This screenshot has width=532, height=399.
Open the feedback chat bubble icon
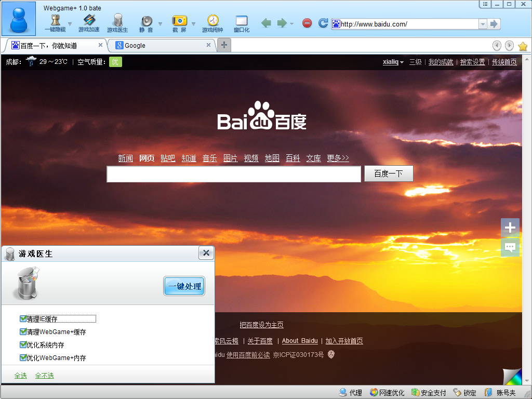click(510, 247)
